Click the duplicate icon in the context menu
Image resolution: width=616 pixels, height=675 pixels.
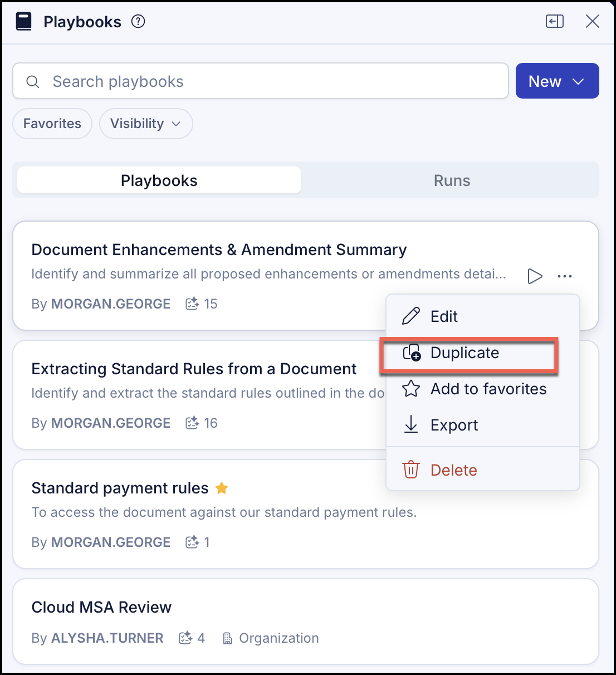[412, 353]
